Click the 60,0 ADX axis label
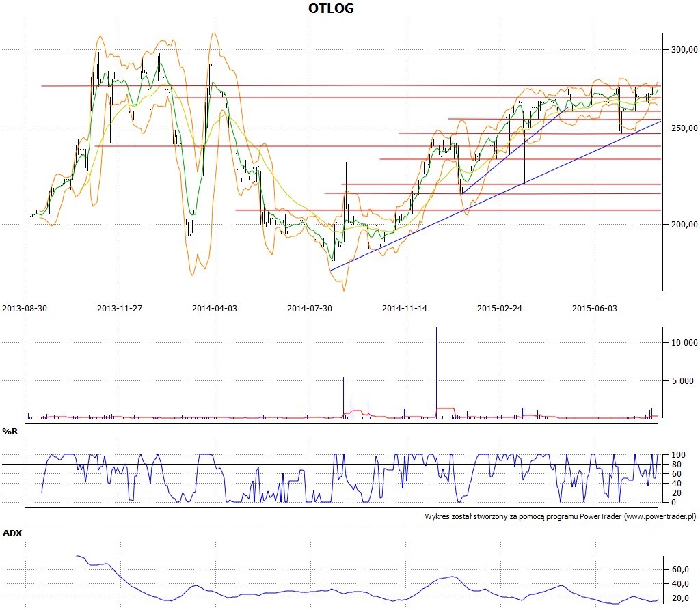Image resolution: width=700 pixels, height=610 pixels. tap(680, 570)
